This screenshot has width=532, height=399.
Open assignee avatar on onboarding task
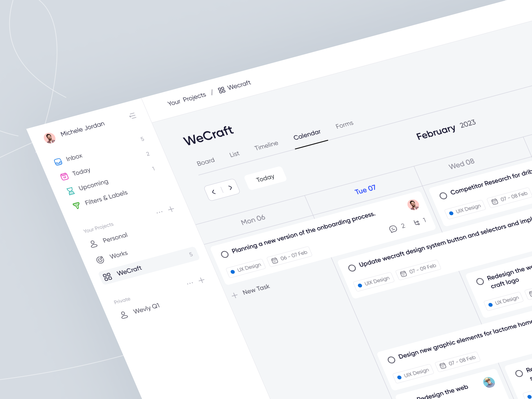413,205
